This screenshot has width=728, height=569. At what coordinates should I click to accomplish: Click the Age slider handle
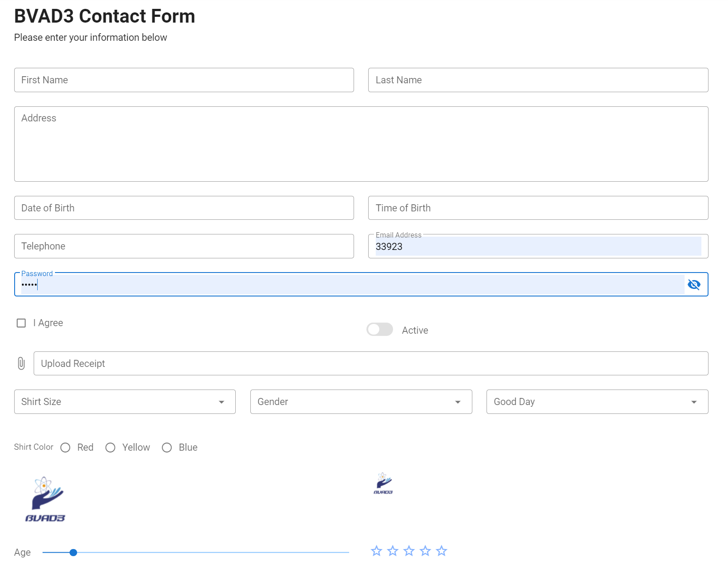point(74,553)
